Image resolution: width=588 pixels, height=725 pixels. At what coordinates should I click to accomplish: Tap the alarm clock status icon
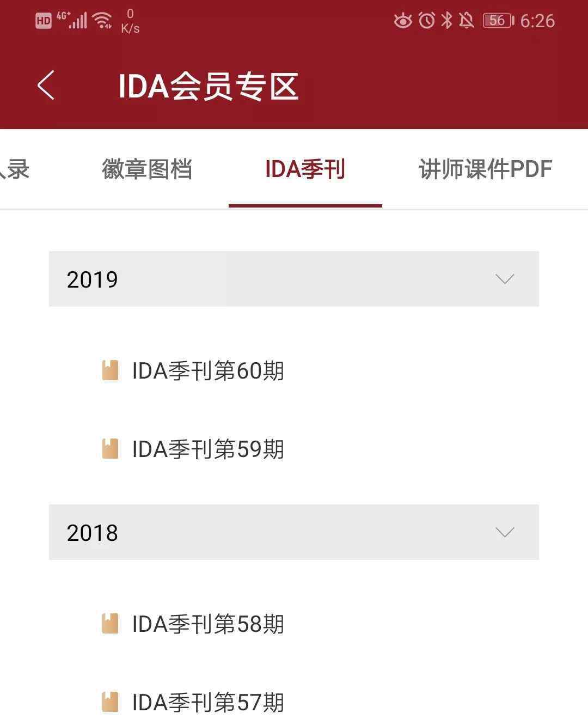(x=427, y=21)
